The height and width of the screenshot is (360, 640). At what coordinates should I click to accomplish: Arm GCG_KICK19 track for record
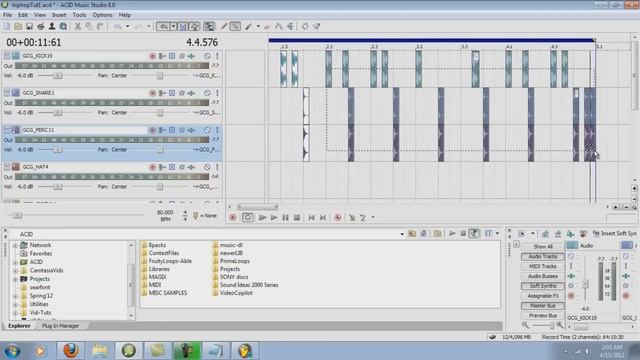coord(152,56)
